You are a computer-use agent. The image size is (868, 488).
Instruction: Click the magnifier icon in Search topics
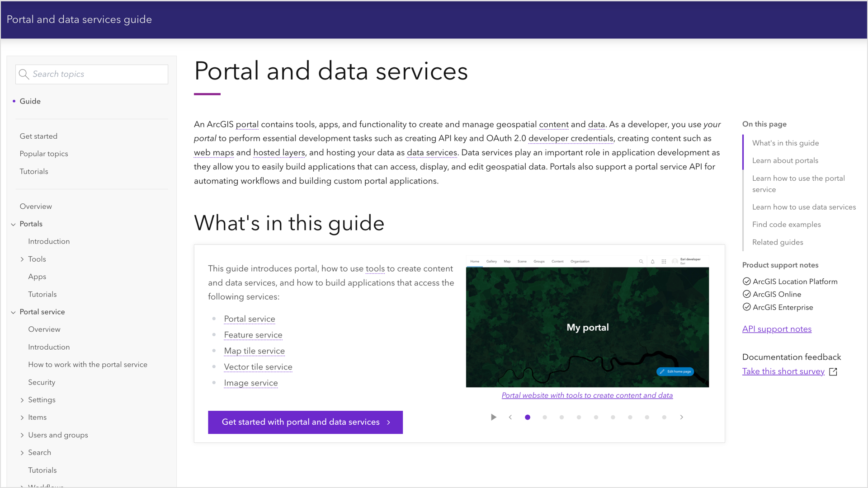pyautogui.click(x=24, y=74)
